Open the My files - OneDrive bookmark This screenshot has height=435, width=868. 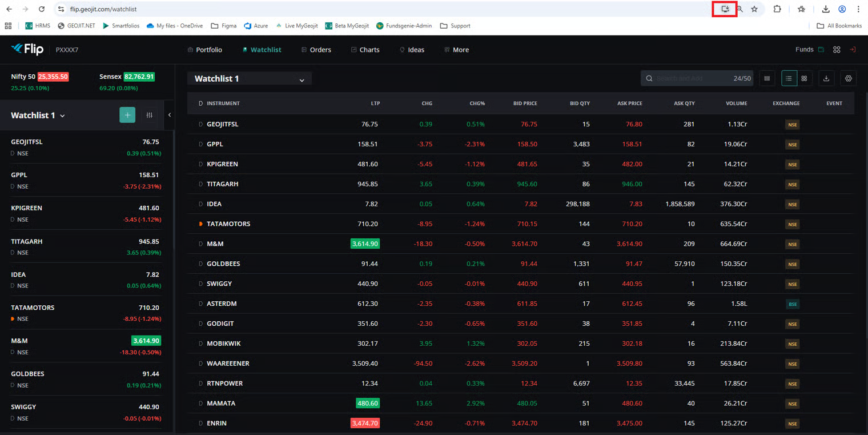175,26
